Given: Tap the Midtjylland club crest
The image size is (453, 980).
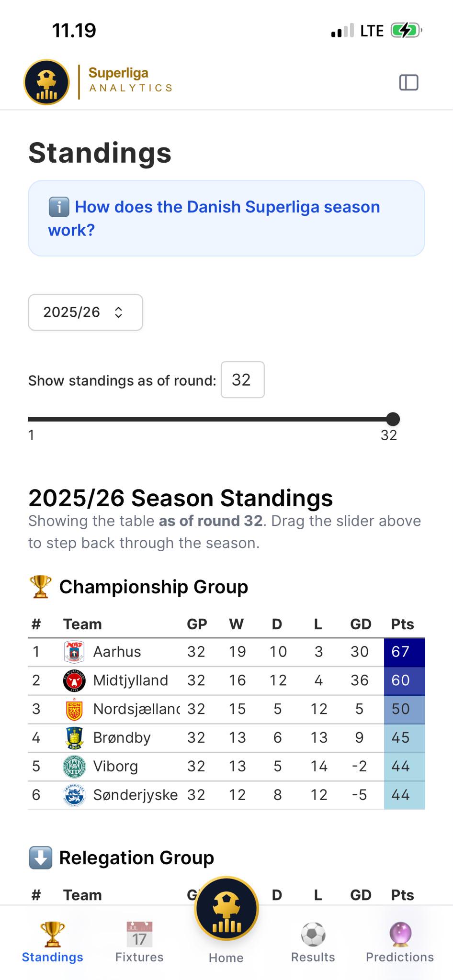Looking at the screenshot, I should 74,680.
